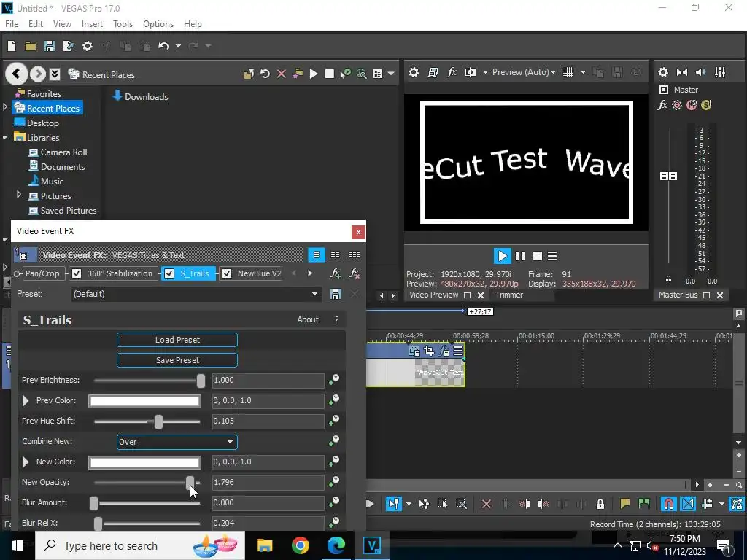The width and height of the screenshot is (747, 560).
Task: Animate Prev Brightness parameter icon
Action: (334, 380)
